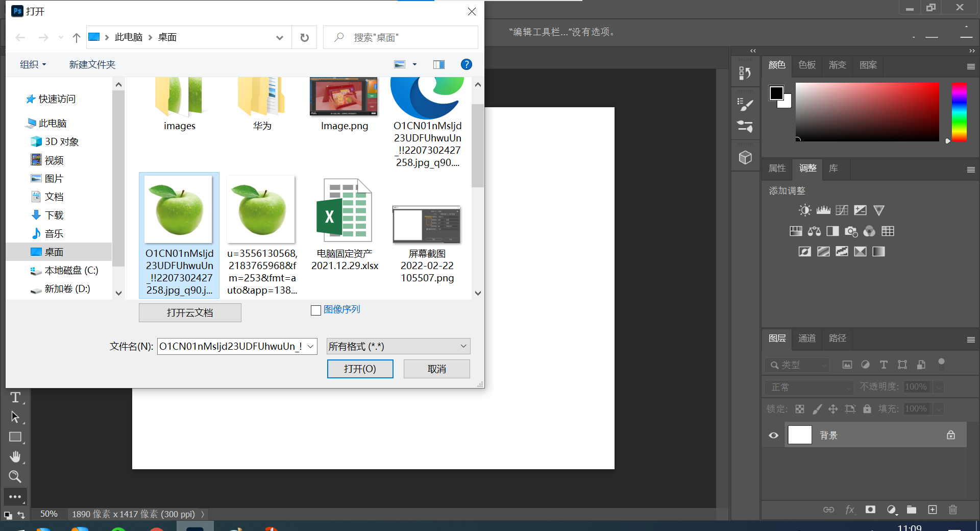Viewport: 980px width, 531px height.
Task: Toggle lock all padlock icon in Layers
Action: (x=867, y=409)
